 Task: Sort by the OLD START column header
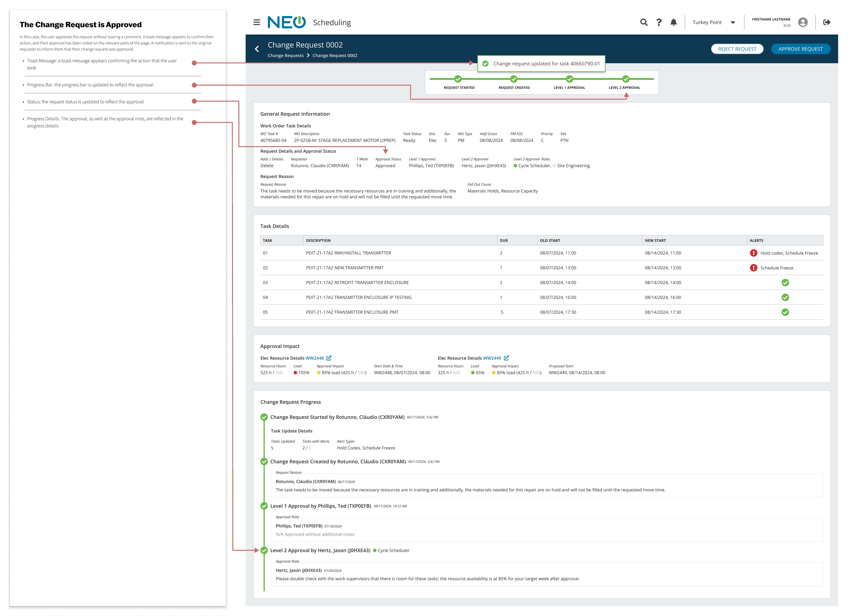click(550, 240)
